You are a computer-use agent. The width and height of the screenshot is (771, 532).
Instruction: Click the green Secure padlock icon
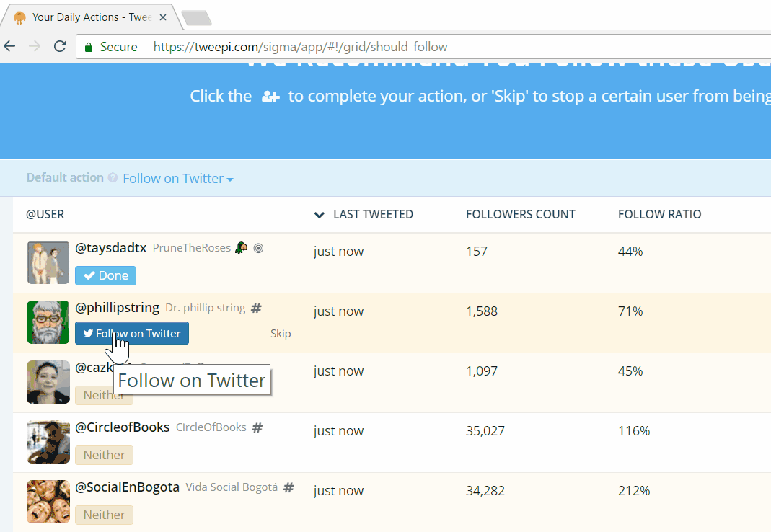89,47
